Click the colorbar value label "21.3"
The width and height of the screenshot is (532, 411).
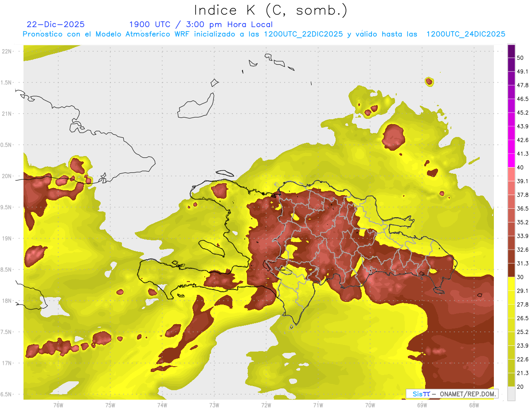tap(523, 373)
